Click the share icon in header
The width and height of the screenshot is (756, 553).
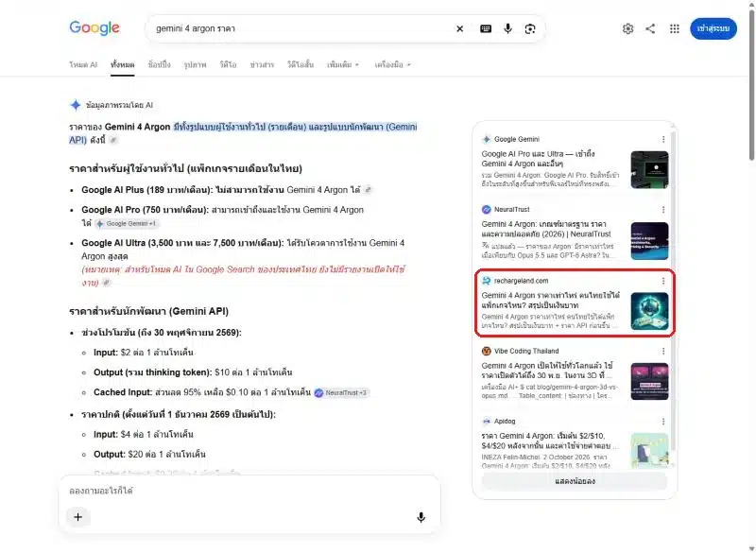(x=650, y=28)
